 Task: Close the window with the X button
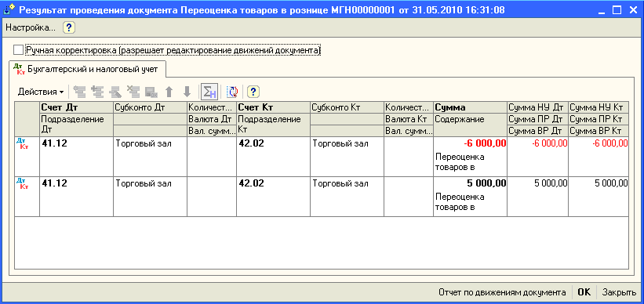pyautogui.click(x=632, y=9)
